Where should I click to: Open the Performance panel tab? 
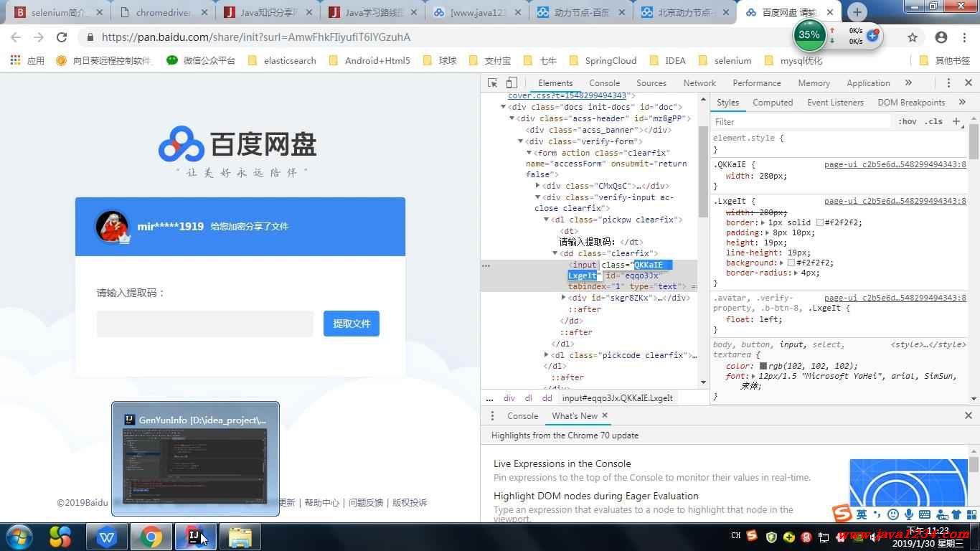pyautogui.click(x=757, y=83)
